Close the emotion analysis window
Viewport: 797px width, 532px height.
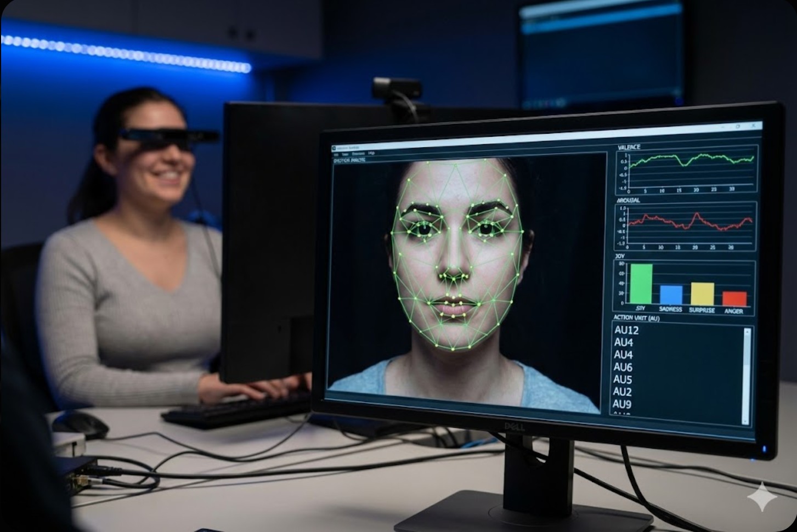click(x=754, y=126)
